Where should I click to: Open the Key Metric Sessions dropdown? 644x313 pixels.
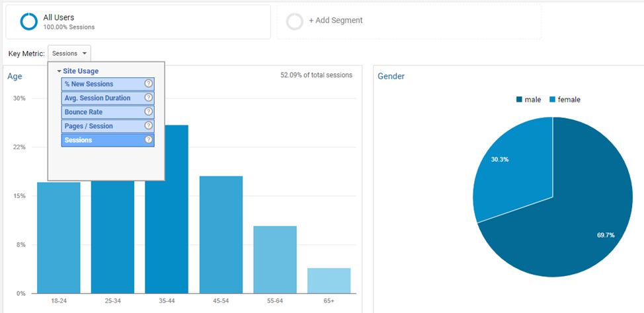pyautogui.click(x=69, y=53)
